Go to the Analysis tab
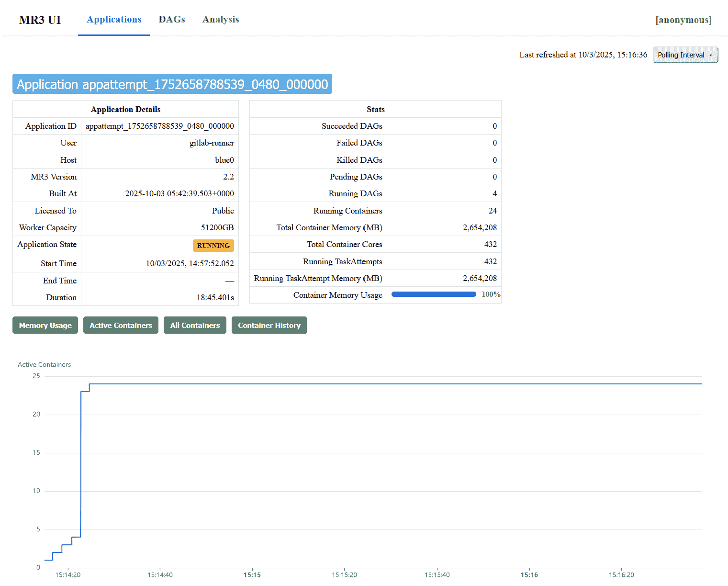Image resolution: width=728 pixels, height=586 pixels. coord(220,20)
